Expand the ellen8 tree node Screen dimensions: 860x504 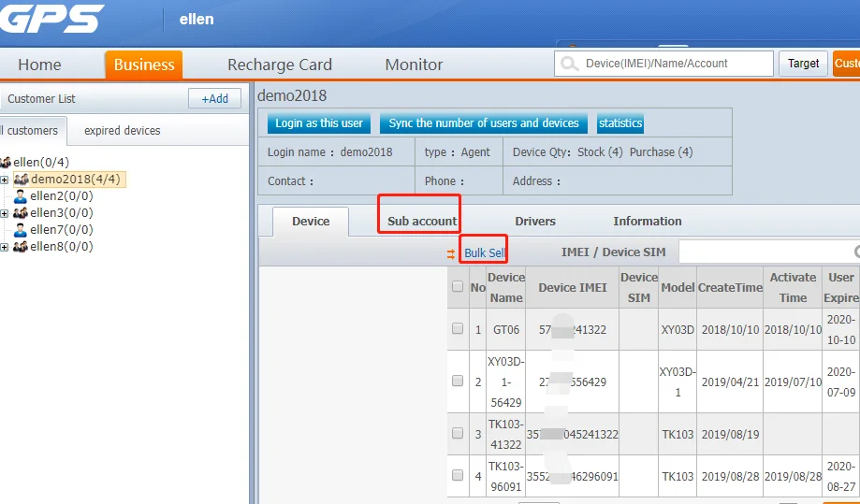(x=5, y=247)
